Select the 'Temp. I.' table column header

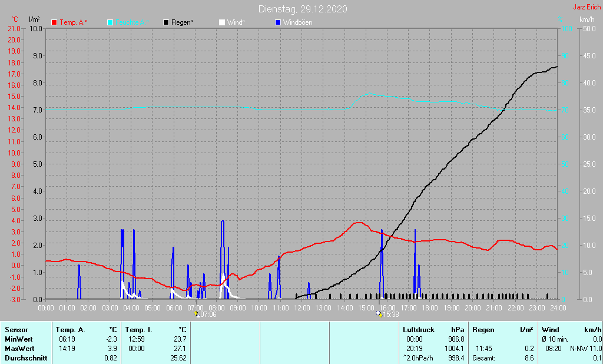(x=139, y=330)
